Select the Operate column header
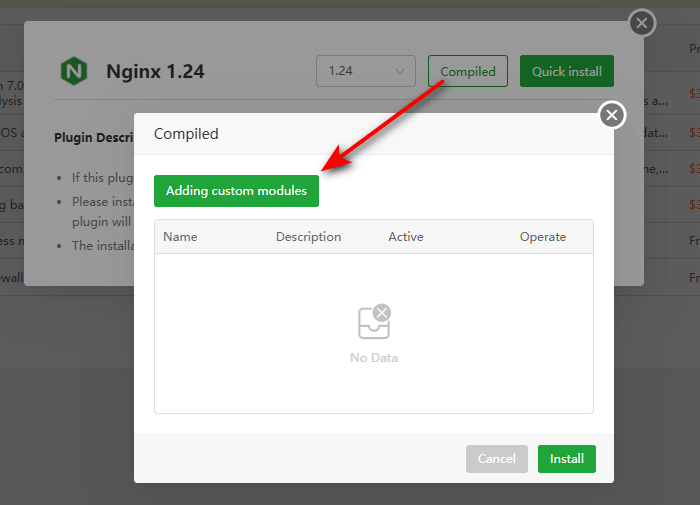 542,237
